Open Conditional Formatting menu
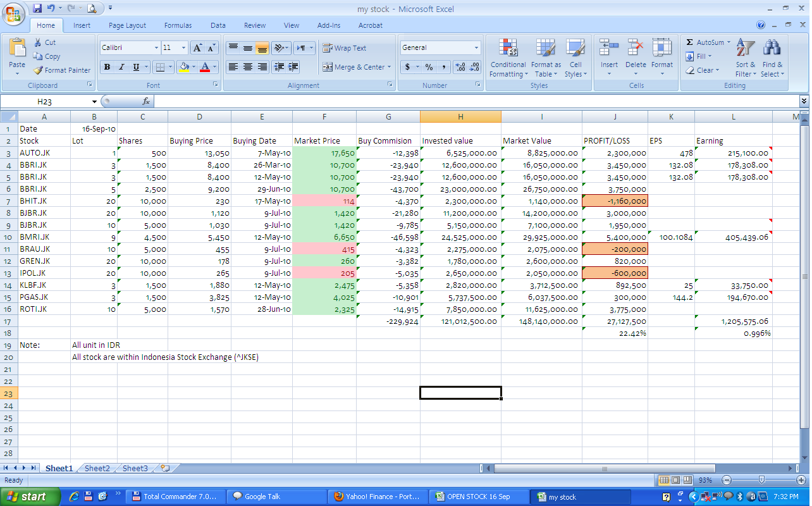The width and height of the screenshot is (812, 506). 508,58
